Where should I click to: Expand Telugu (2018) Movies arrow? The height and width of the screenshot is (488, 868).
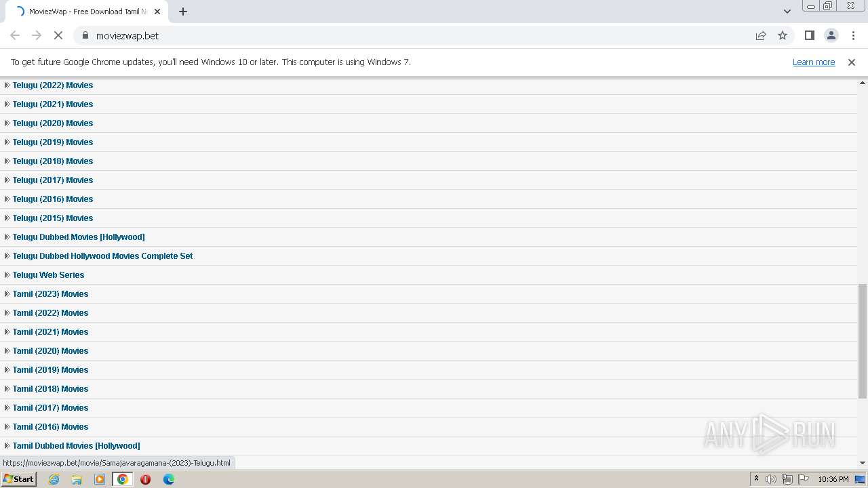(7, 161)
